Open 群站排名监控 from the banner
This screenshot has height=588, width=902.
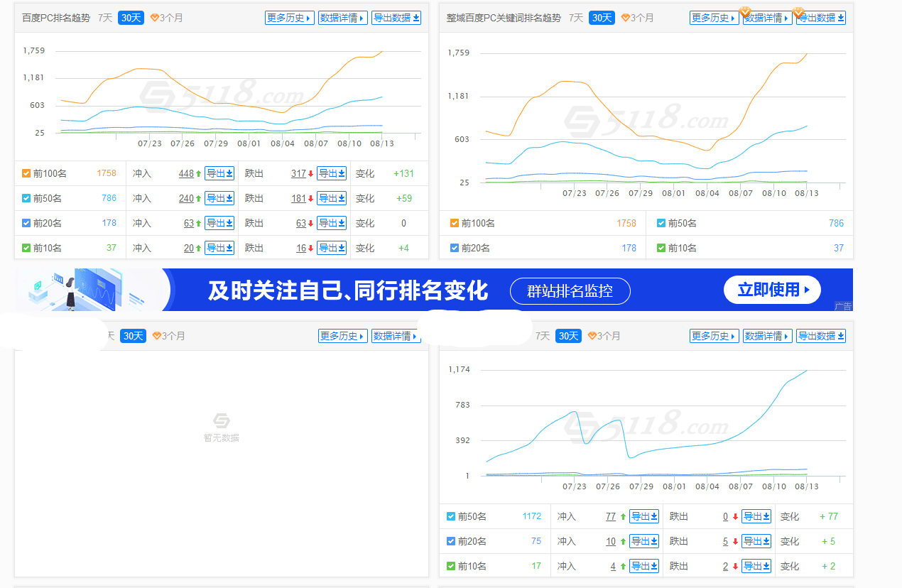pos(570,290)
